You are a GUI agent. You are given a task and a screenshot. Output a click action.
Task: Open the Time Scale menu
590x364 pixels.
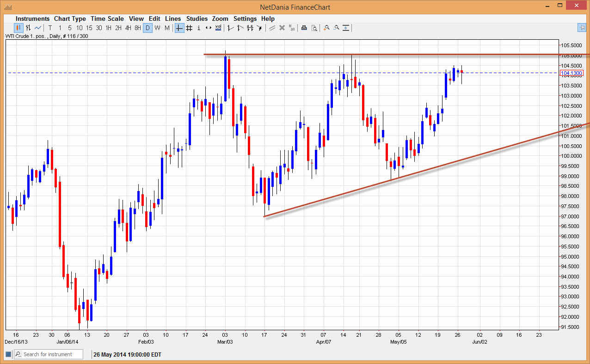107,19
